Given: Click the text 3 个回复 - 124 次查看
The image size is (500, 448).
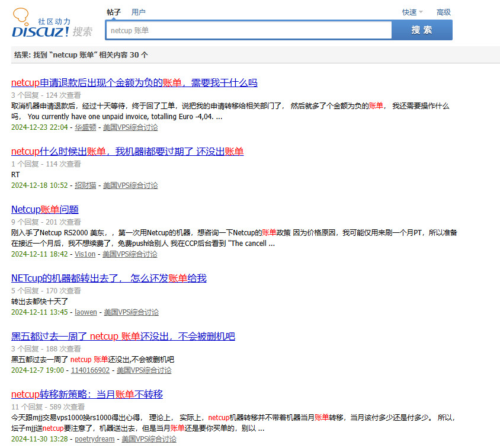Looking at the screenshot, I should click(x=46, y=95).
